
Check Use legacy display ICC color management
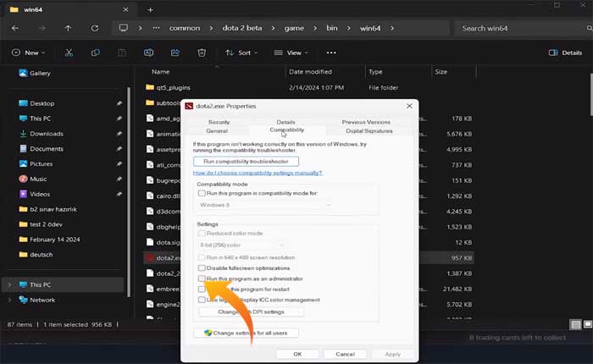coord(202,300)
